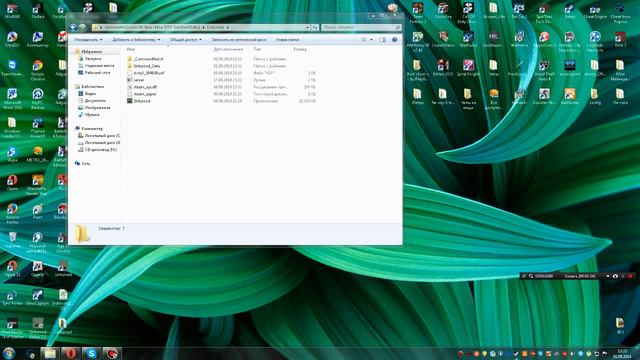Open the Добавить в библиотеку dropdown
The image size is (640, 360).
pyautogui.click(x=136, y=40)
